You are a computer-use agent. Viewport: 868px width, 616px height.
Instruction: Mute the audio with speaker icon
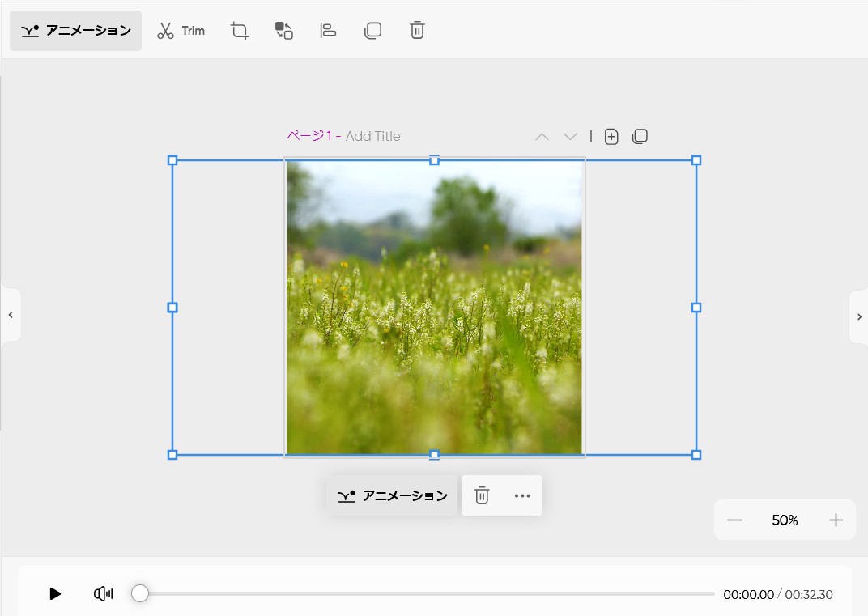tap(104, 594)
